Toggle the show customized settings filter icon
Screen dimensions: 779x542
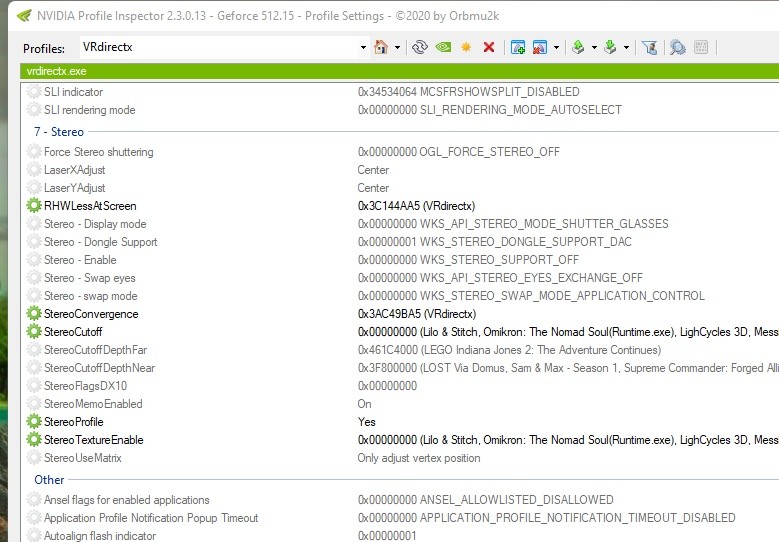pos(649,47)
